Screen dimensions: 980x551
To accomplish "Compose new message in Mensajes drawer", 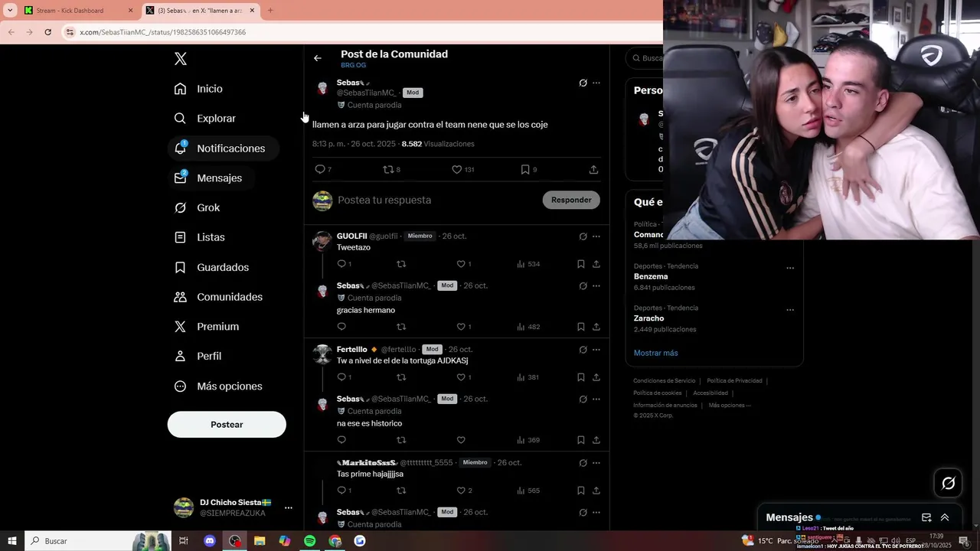I will tap(926, 517).
